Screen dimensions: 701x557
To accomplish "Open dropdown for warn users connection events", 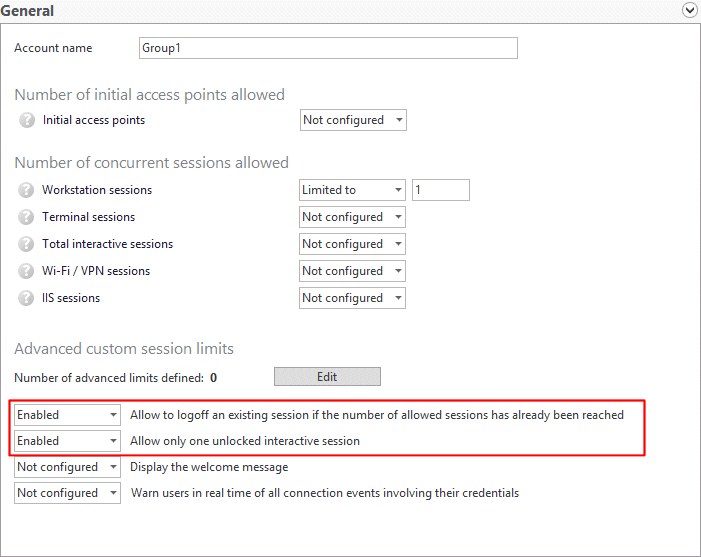I will (67, 493).
